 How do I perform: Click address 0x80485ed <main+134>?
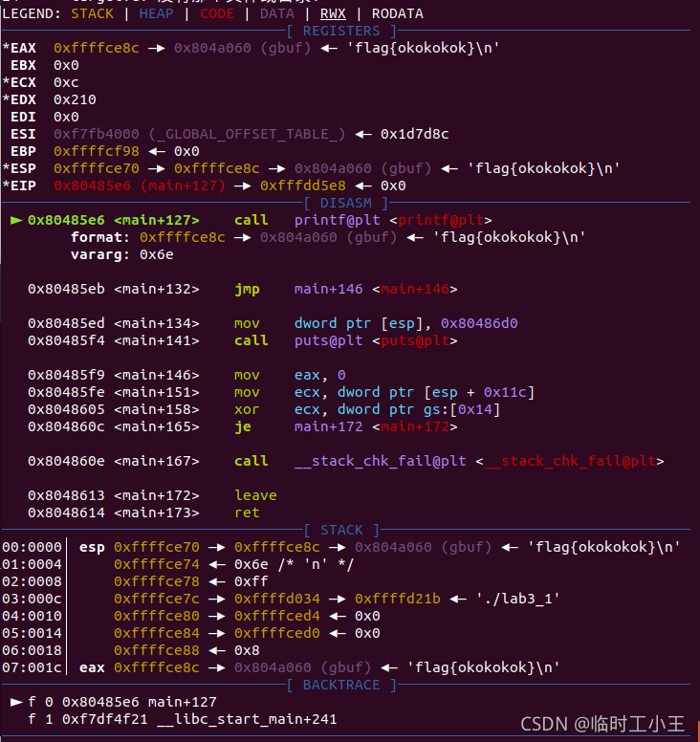114,324
